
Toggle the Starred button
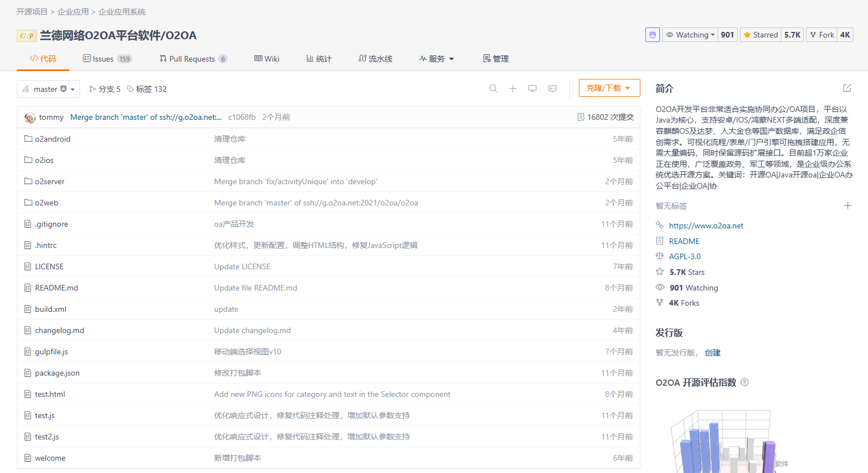coord(760,35)
